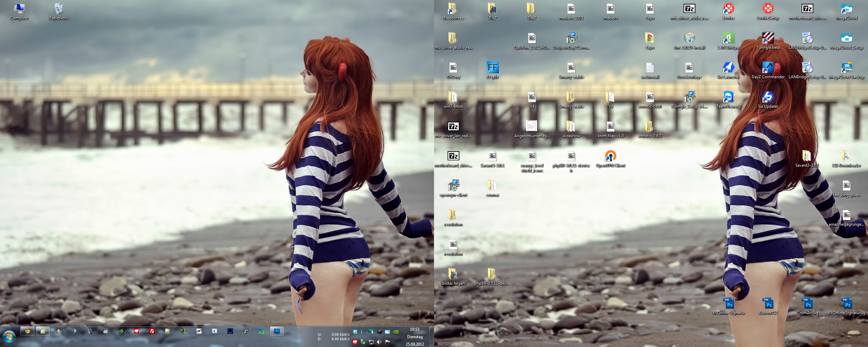
Task: Open the network connection tray icon
Action: coord(371,342)
